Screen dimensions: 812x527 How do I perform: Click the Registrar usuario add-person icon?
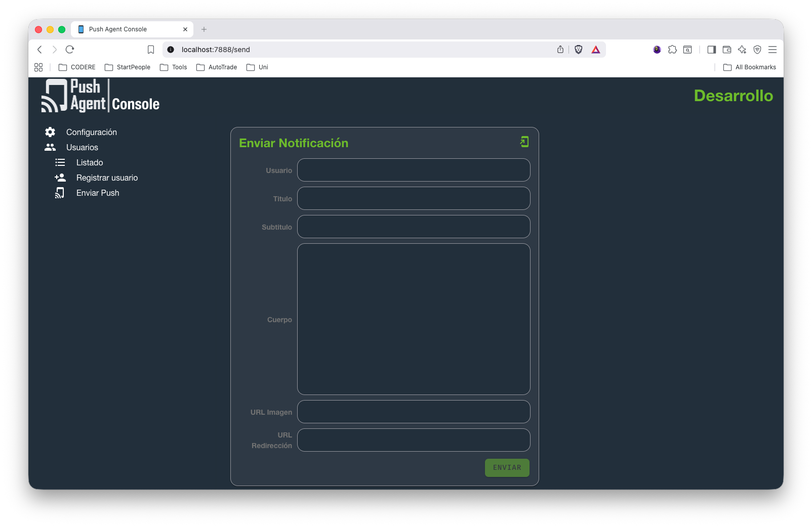[60, 178]
